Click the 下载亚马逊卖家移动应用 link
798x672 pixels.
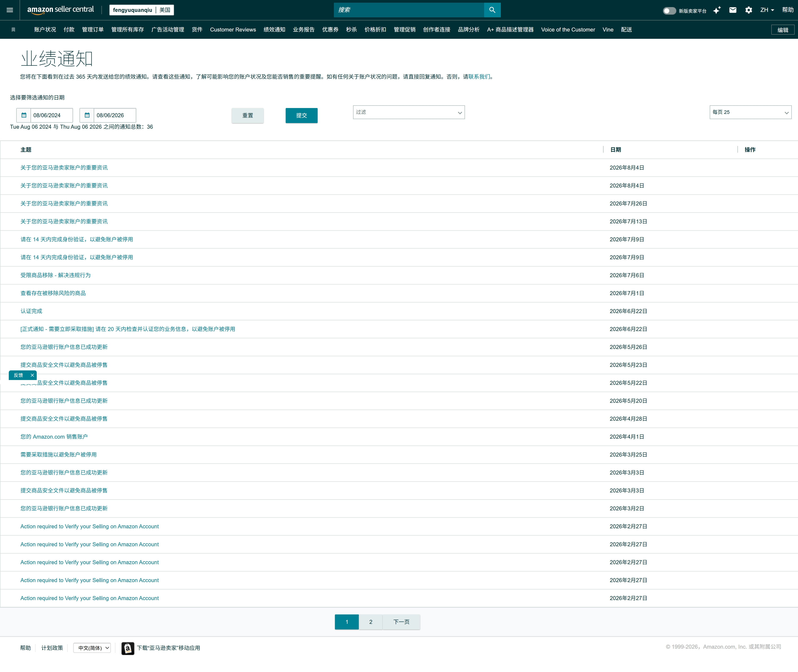click(x=168, y=648)
